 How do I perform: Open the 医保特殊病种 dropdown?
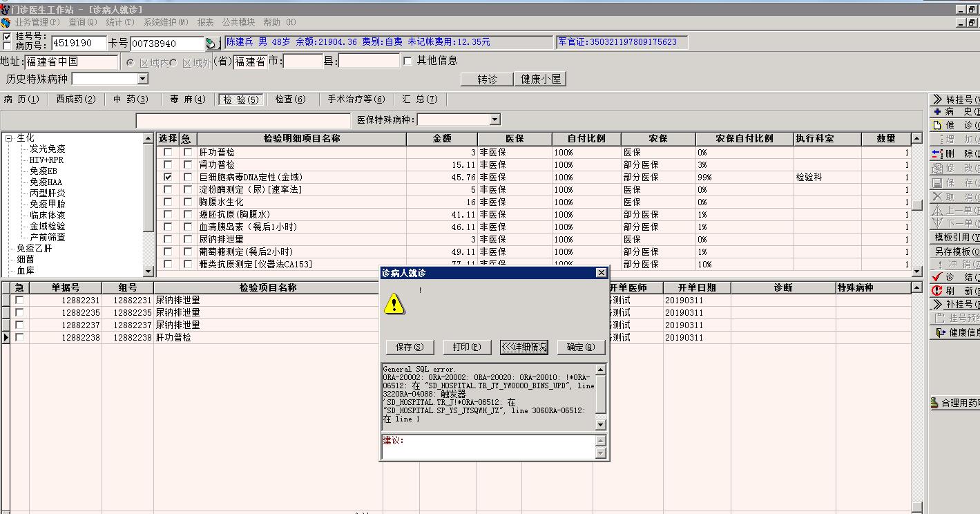(494, 120)
